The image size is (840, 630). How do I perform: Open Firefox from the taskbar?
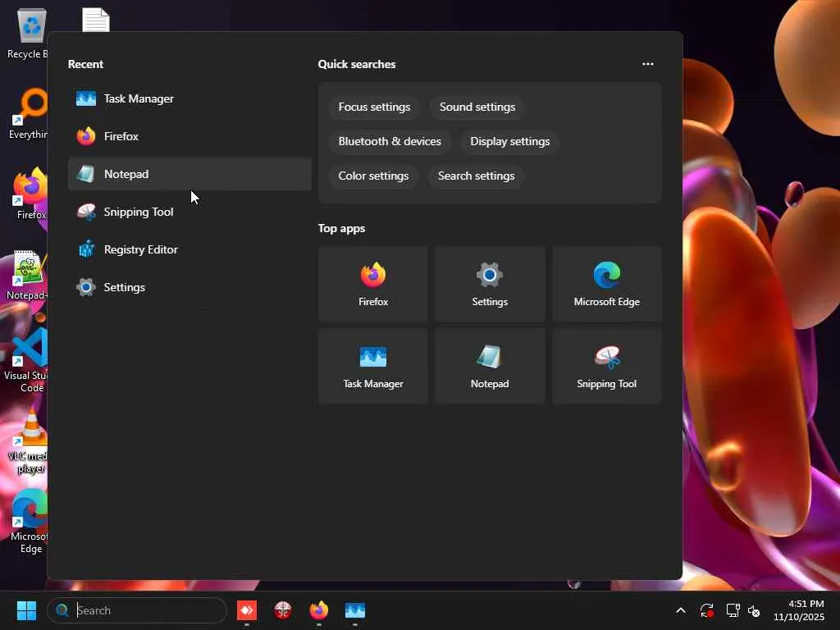(x=319, y=610)
